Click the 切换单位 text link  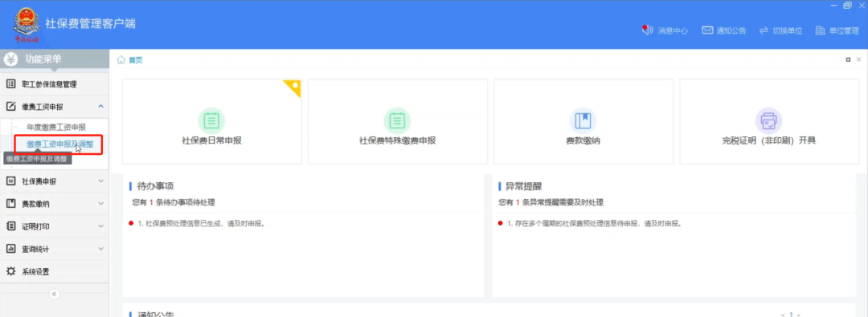(x=787, y=31)
